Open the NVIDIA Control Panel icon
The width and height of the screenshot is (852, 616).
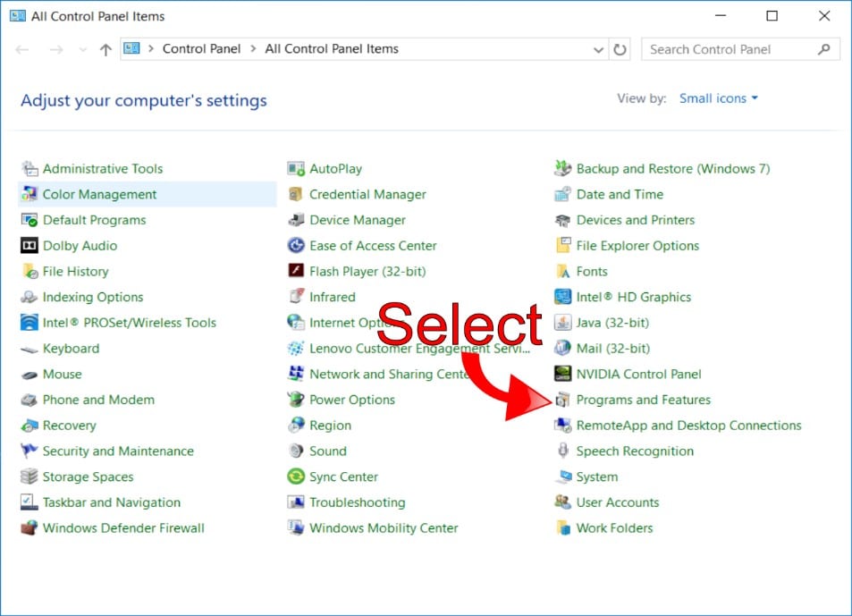pos(563,374)
